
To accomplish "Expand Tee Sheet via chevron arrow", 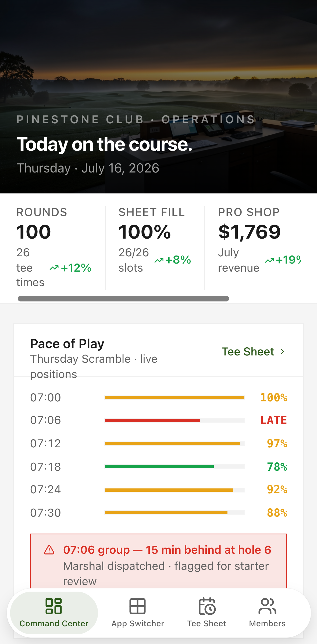I will [282, 351].
